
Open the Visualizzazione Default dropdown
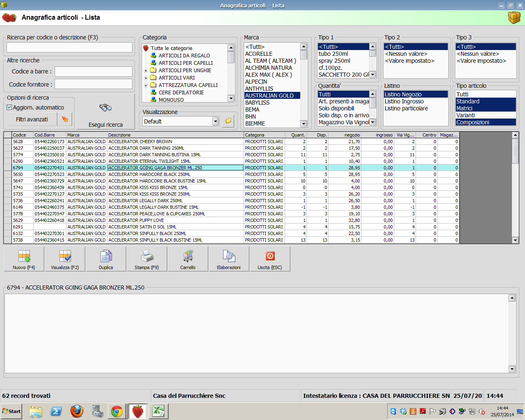(x=216, y=121)
